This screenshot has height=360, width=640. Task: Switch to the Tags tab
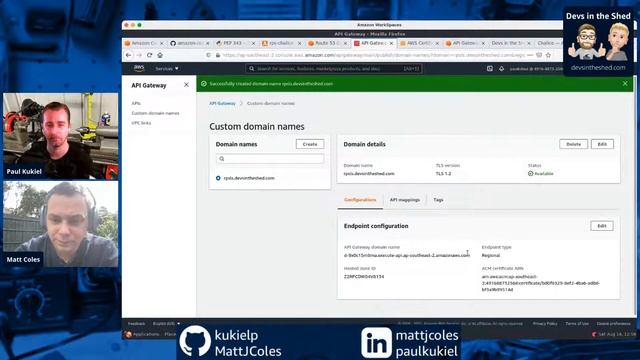click(438, 200)
